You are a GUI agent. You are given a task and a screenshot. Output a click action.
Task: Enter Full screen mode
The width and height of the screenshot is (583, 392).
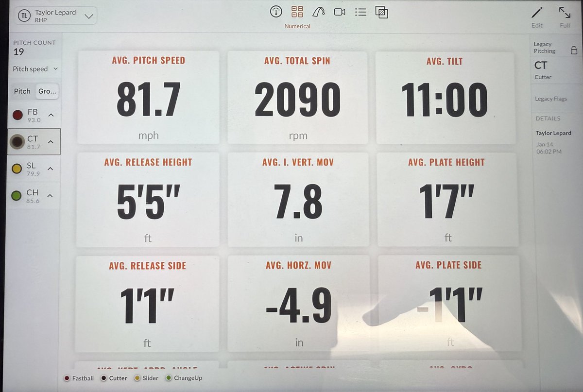click(565, 13)
